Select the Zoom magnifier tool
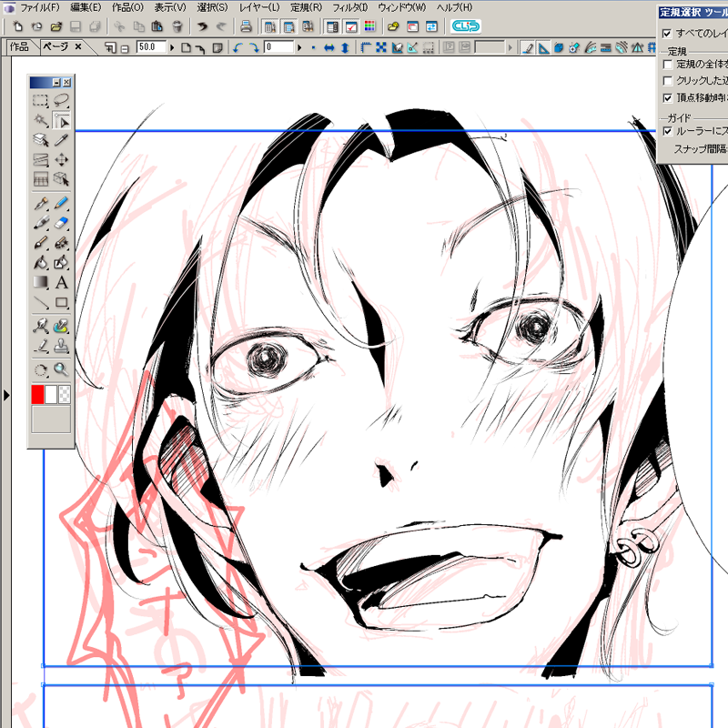The width and height of the screenshot is (728, 728). point(61,370)
